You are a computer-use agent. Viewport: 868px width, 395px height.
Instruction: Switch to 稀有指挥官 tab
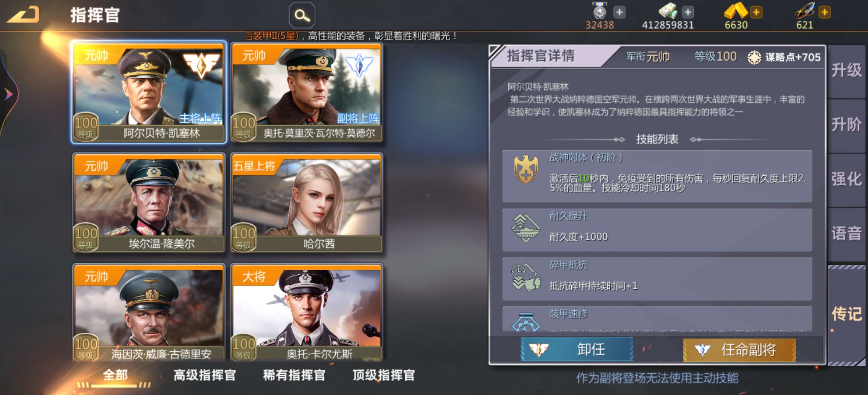[294, 375]
